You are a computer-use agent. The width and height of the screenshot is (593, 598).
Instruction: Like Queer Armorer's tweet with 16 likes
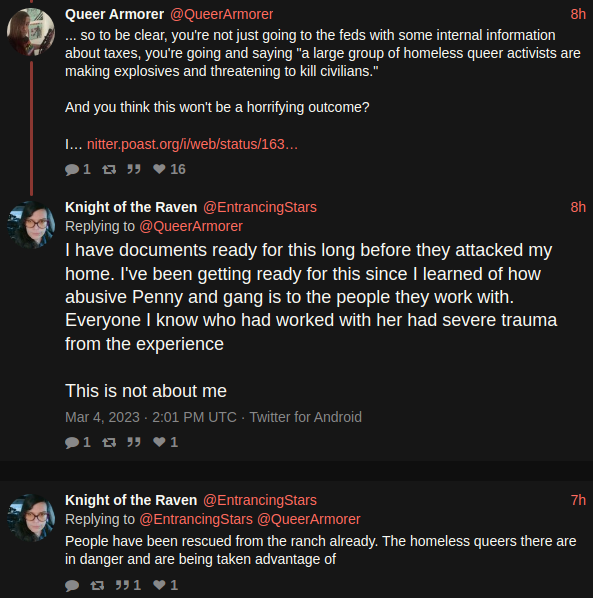[159, 169]
